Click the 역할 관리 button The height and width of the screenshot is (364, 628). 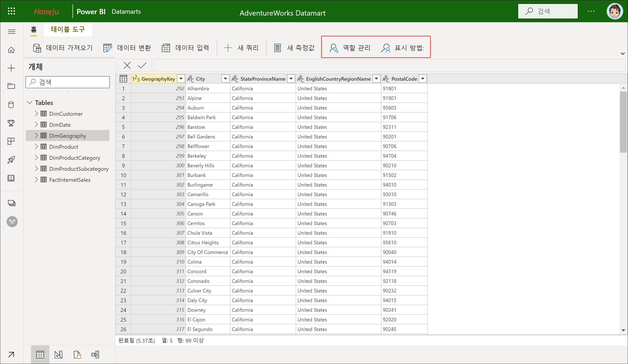[x=350, y=48]
